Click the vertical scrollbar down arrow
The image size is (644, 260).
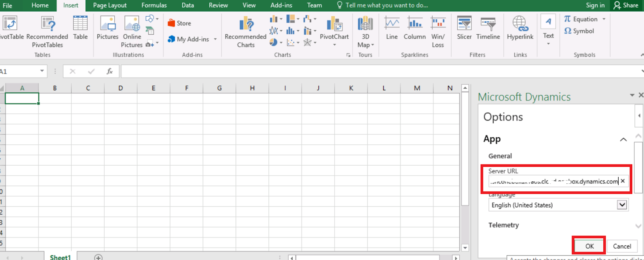click(465, 248)
